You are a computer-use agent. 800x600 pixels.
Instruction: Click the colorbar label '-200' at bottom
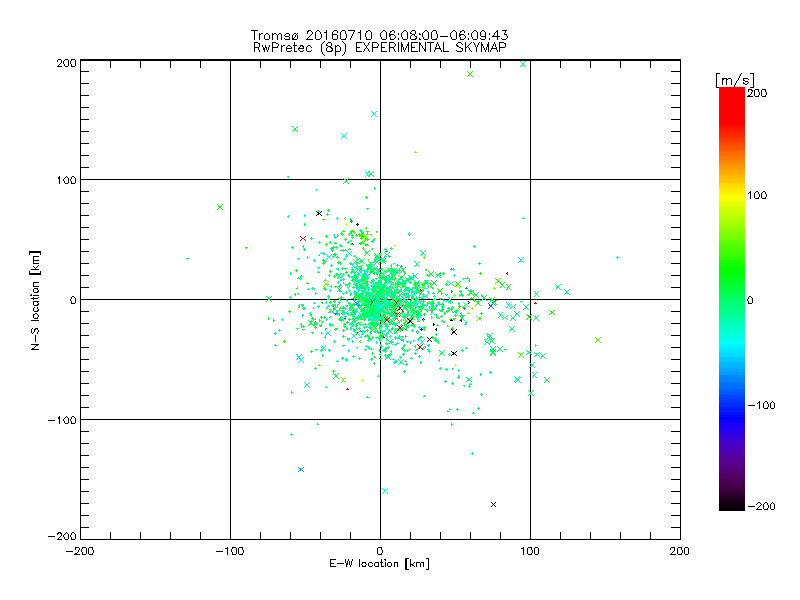[x=761, y=506]
